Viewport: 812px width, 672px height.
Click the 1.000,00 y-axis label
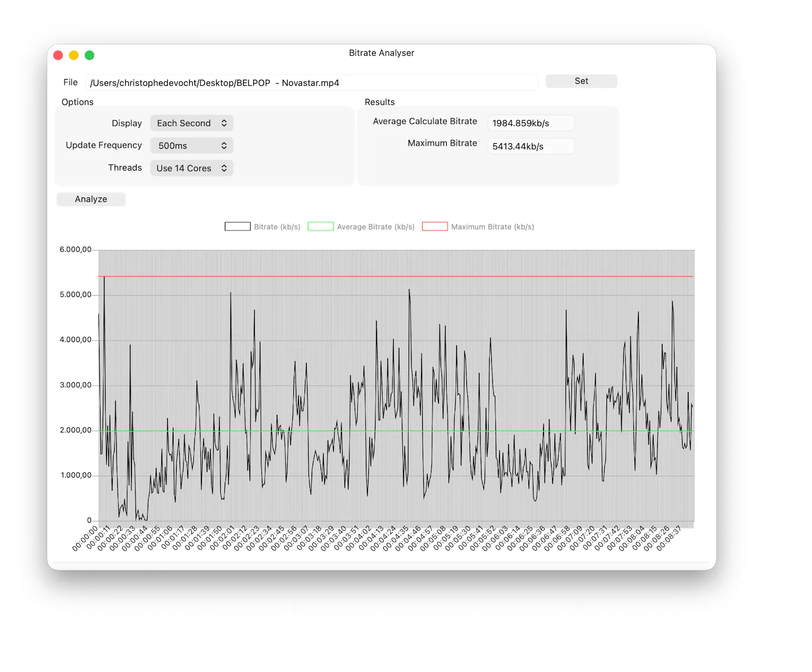tap(76, 475)
